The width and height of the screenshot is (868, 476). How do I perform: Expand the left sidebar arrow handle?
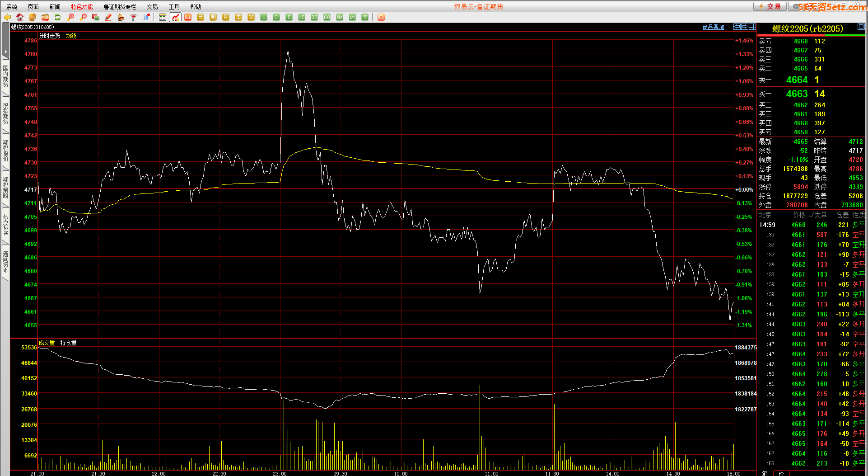tap(5, 52)
